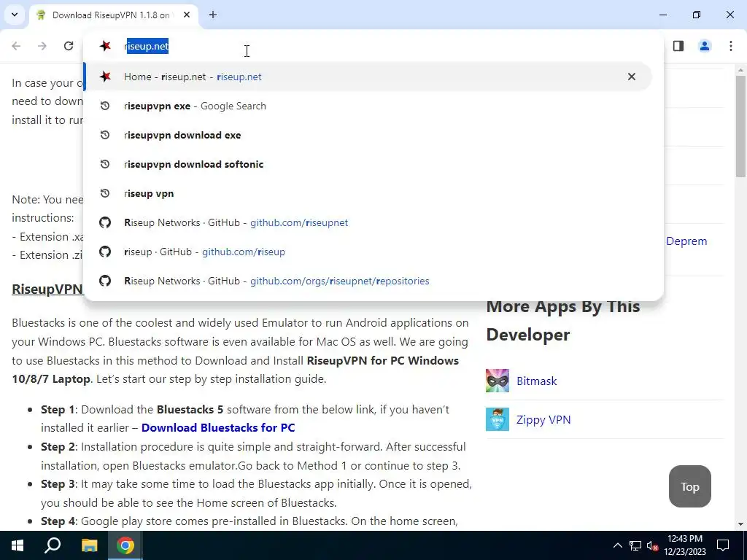
Task: Open the Windows Start menu
Action: click(x=18, y=545)
